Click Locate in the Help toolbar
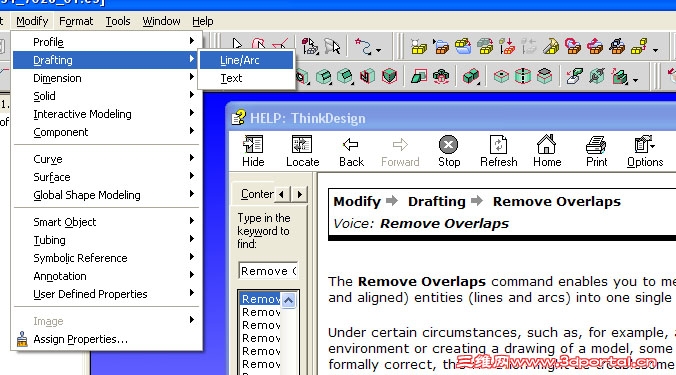The height and width of the screenshot is (375, 676). coord(303,151)
